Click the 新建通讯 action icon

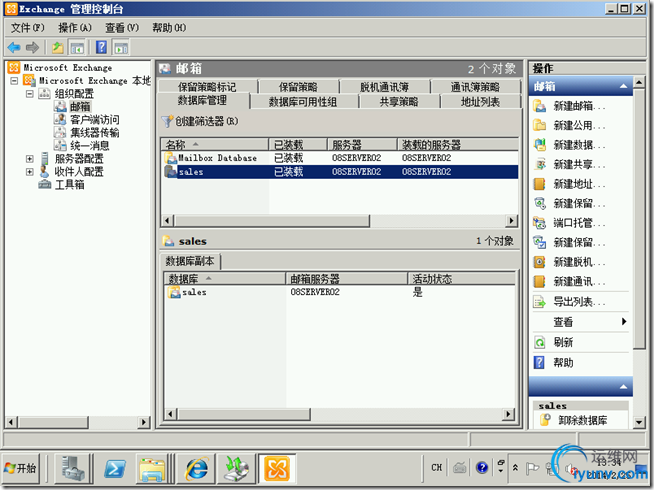click(x=540, y=281)
